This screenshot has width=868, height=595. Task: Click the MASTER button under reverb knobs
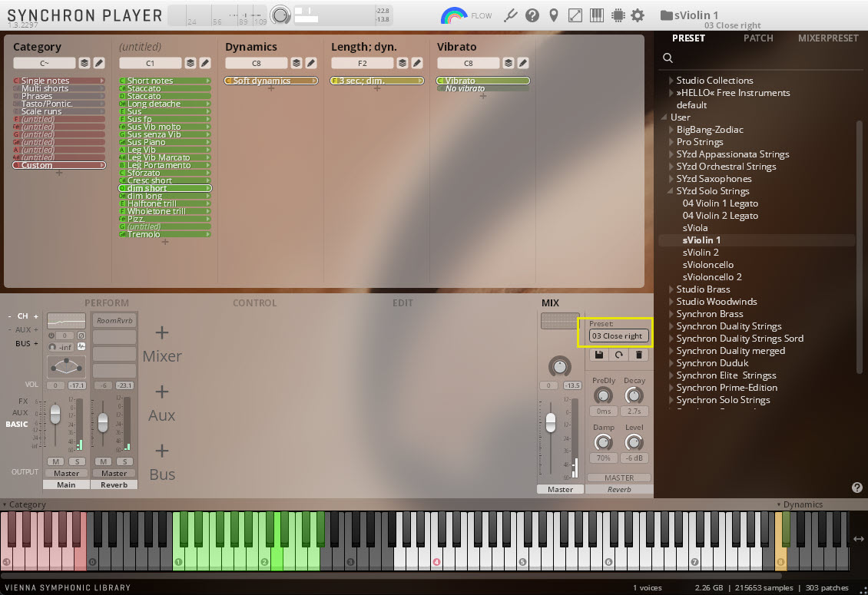[619, 478]
